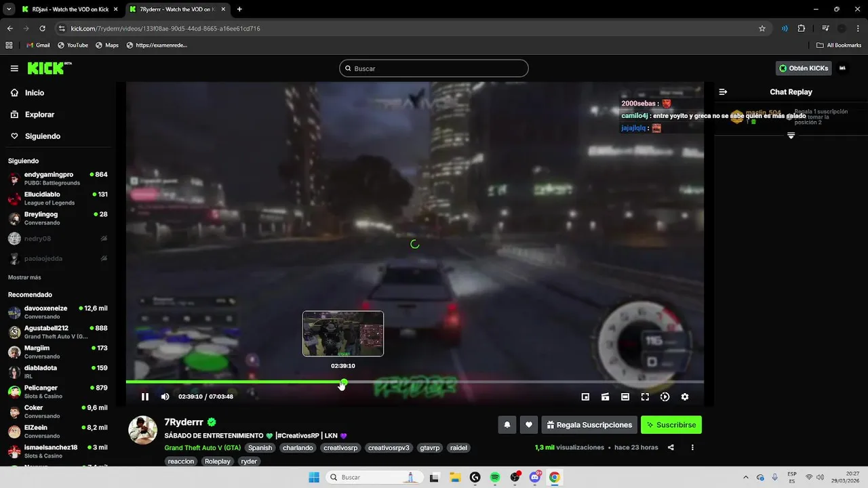
Task: Open recommended channel davooxeneize
Action: (58, 312)
